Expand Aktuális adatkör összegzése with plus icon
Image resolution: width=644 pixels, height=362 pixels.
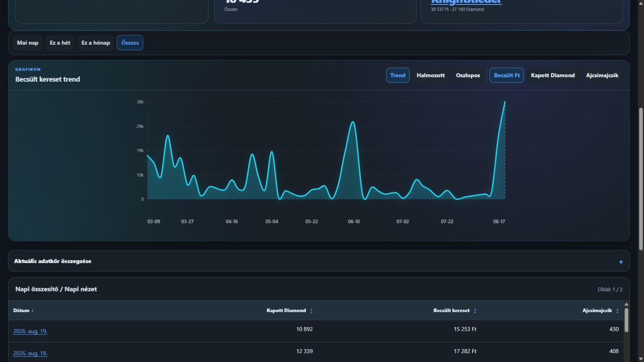[x=621, y=262]
